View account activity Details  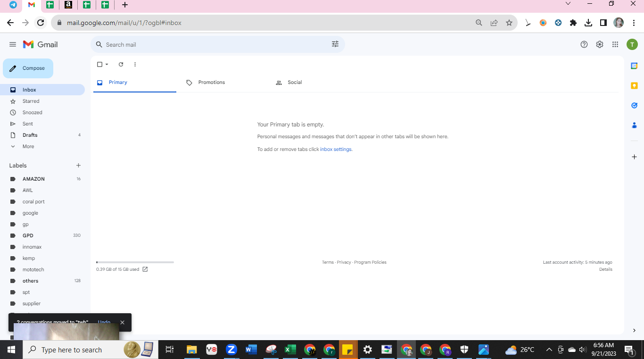606,269
